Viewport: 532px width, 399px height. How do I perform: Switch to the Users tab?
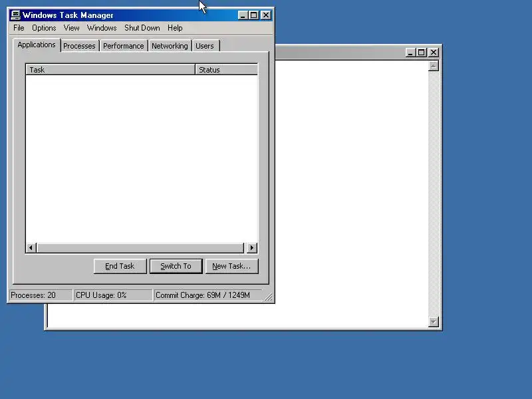click(205, 46)
